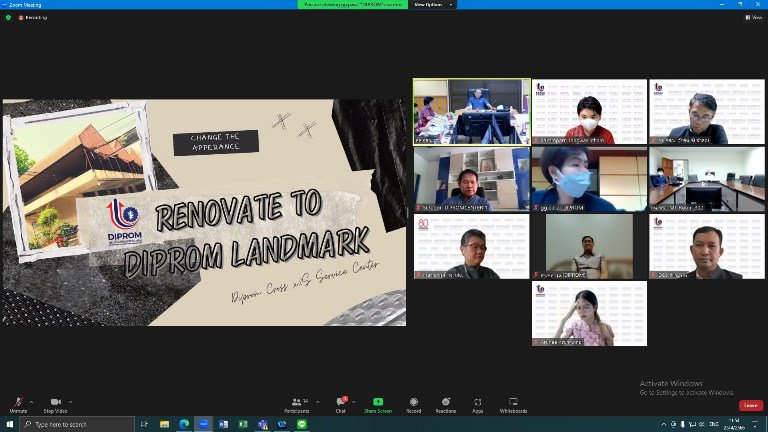Open Microsoft Teams from taskbar

[x=263, y=424]
